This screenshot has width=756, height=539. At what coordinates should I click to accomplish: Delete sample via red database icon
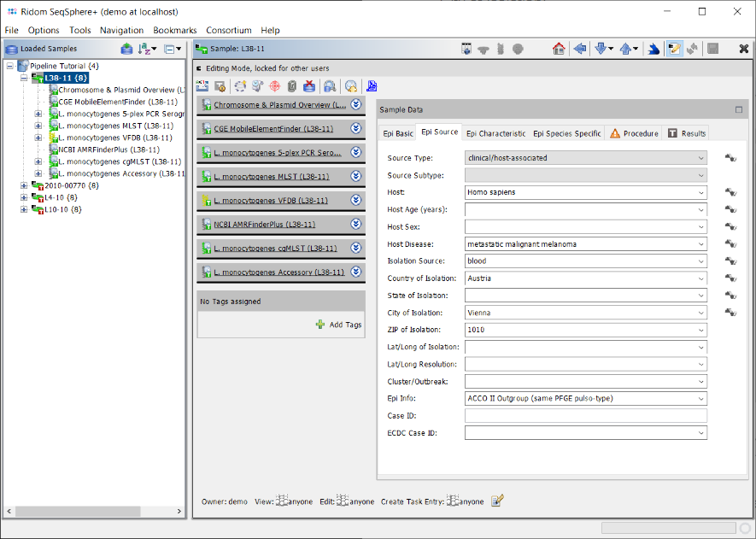(x=308, y=85)
